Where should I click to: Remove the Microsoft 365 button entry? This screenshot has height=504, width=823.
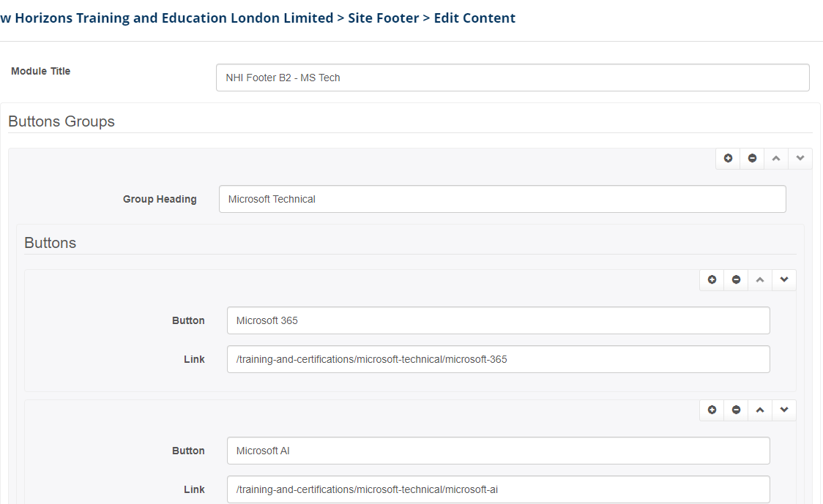click(x=736, y=279)
